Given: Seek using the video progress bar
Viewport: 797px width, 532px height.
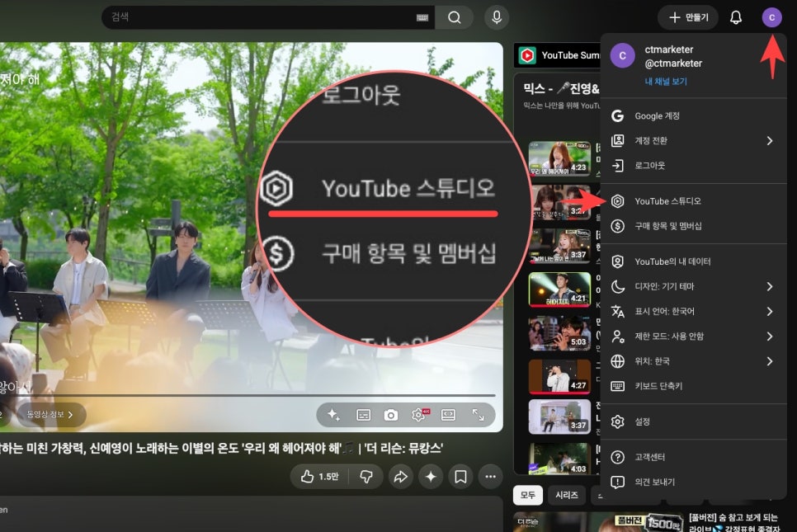Looking at the screenshot, I should coord(248,395).
